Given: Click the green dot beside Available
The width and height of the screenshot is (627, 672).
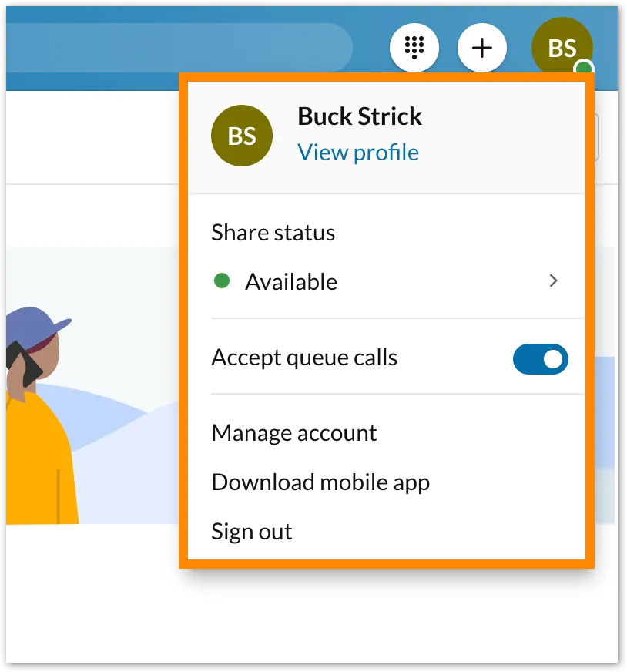Looking at the screenshot, I should coord(222,281).
